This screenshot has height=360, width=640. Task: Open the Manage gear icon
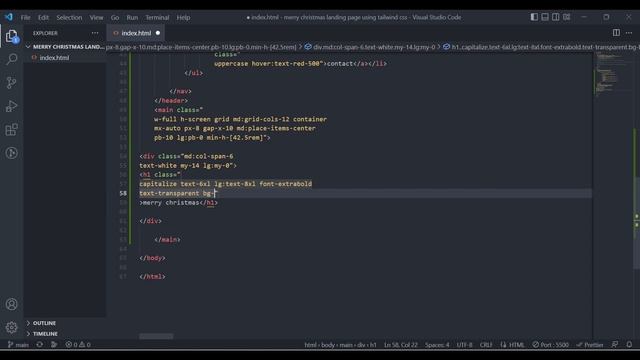pyautogui.click(x=12, y=327)
